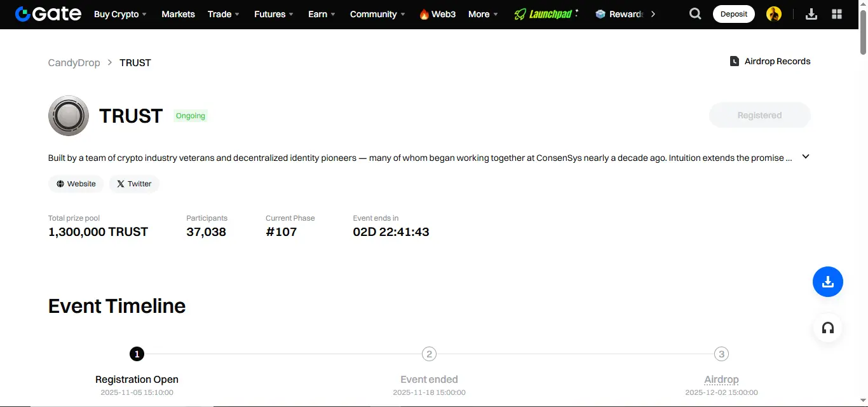Image resolution: width=868 pixels, height=407 pixels.
Task: Click the 2025-11-18 15:00:00 date
Action: 429,392
